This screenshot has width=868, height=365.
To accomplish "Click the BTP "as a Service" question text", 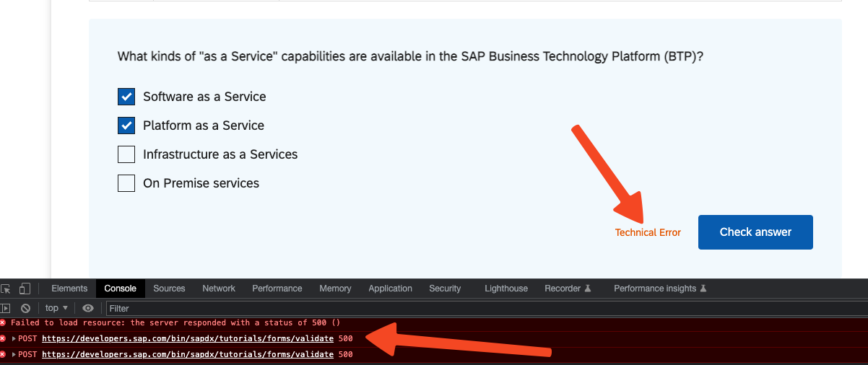I will pyautogui.click(x=411, y=56).
